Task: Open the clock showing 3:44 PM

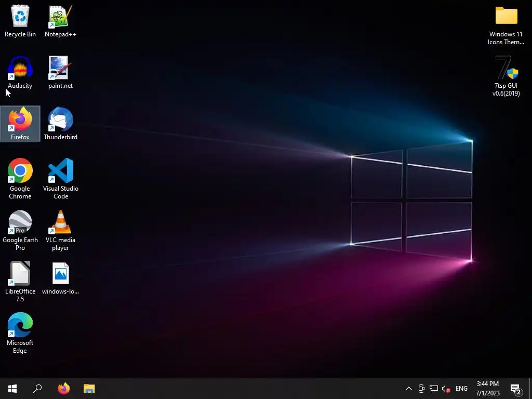Action: (x=487, y=389)
